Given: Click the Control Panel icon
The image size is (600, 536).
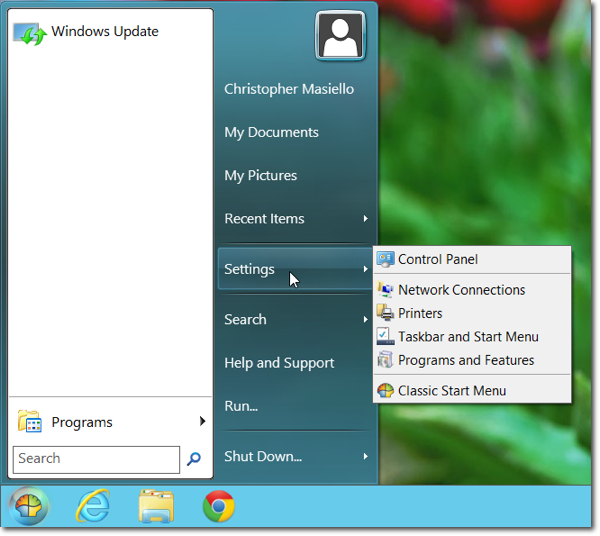Looking at the screenshot, I should point(385,259).
